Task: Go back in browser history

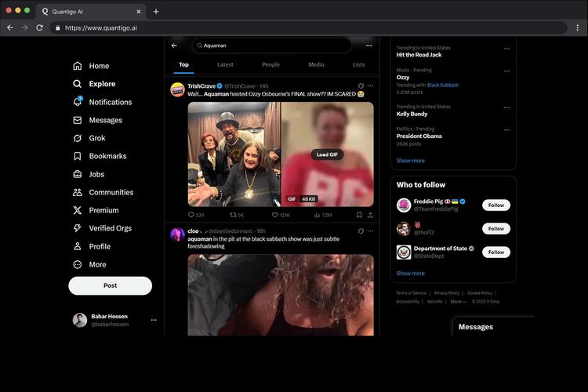Action: [10, 27]
